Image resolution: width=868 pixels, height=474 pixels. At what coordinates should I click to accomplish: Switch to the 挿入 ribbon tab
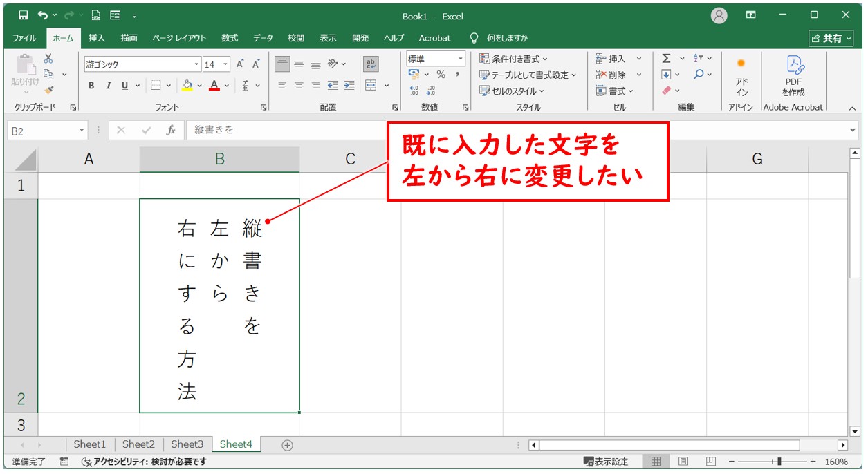coord(97,38)
